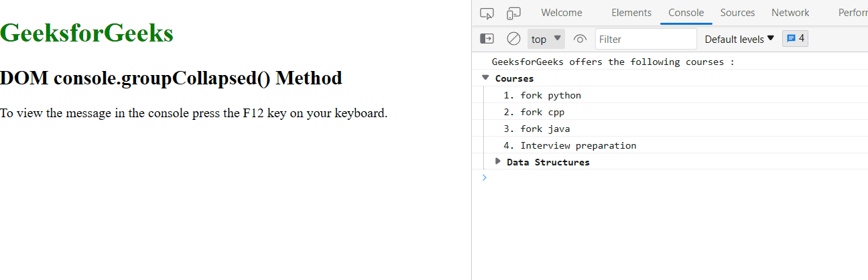Collapse the Courses group
The image size is (868, 280).
coord(485,78)
